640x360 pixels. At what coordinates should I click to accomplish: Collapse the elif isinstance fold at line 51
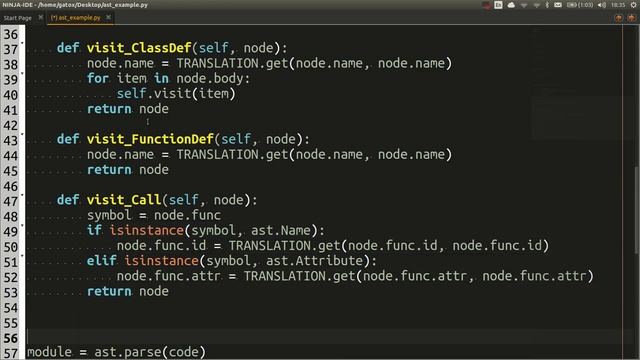tap(22, 256)
